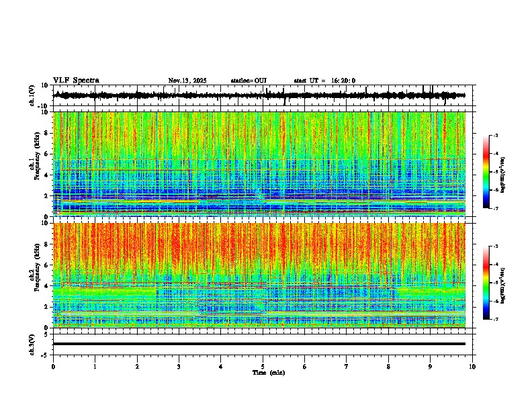
Task: Click the ch.3 flat voltage trace
Action: click(259, 344)
